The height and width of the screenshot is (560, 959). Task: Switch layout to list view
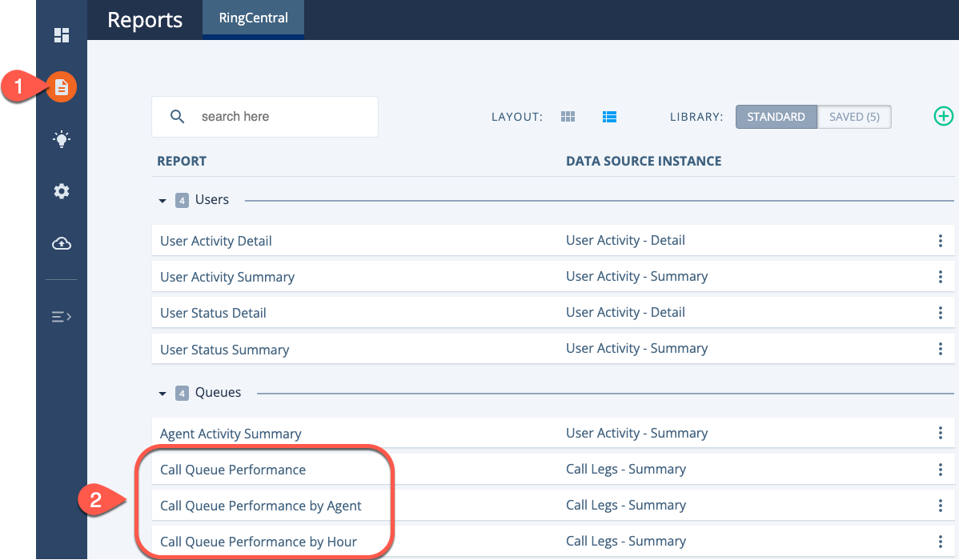pyautogui.click(x=609, y=116)
